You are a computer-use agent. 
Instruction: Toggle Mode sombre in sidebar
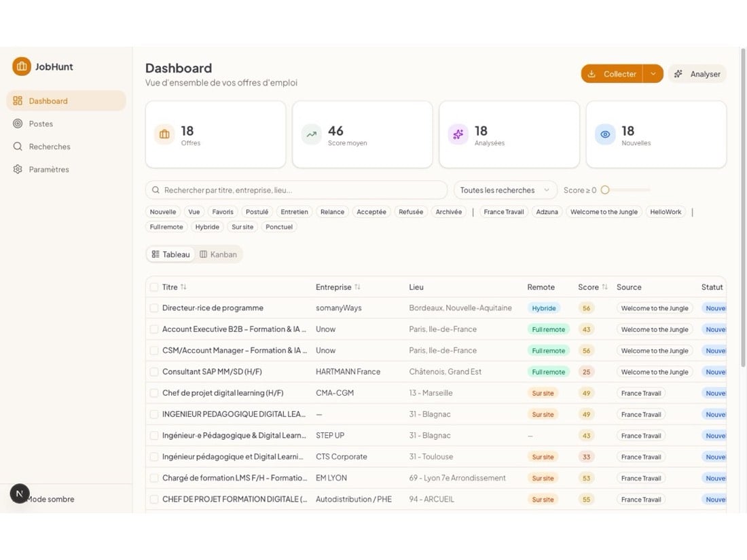(x=50, y=499)
